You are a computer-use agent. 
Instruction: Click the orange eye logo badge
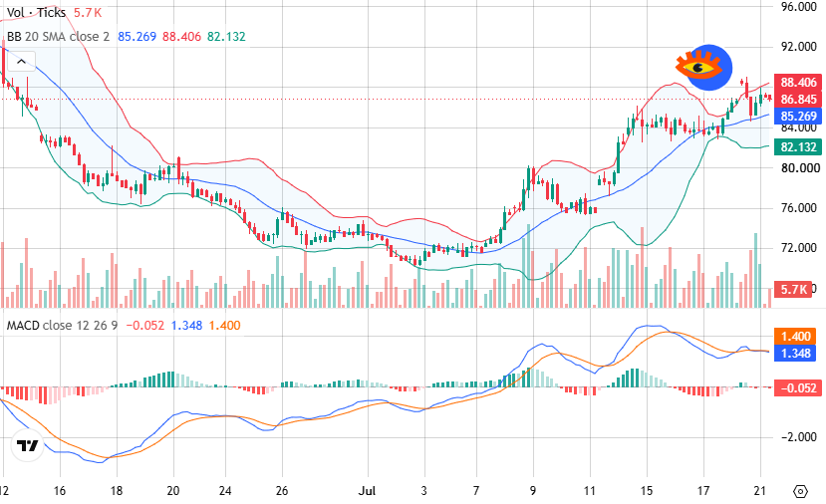pyautogui.click(x=704, y=68)
